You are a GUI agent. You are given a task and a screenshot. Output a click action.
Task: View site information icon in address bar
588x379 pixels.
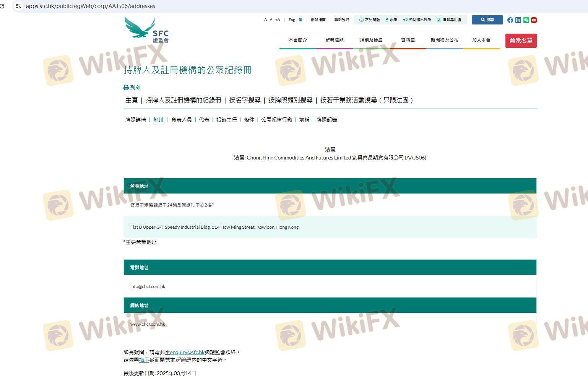tap(18, 6)
